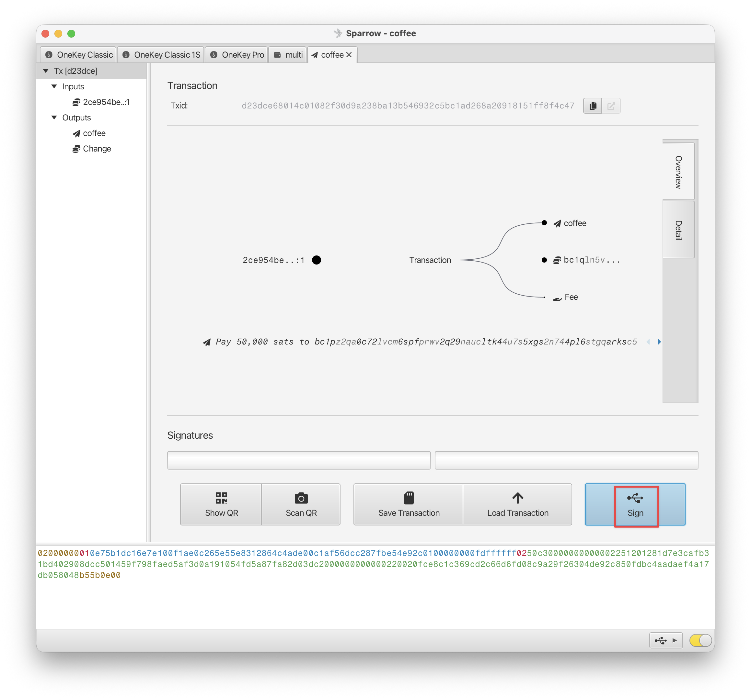Switch to the Detail side tab

tap(678, 230)
